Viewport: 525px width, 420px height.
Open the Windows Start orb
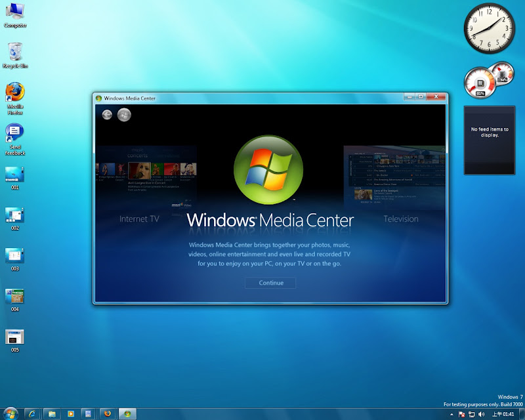pos(10,414)
